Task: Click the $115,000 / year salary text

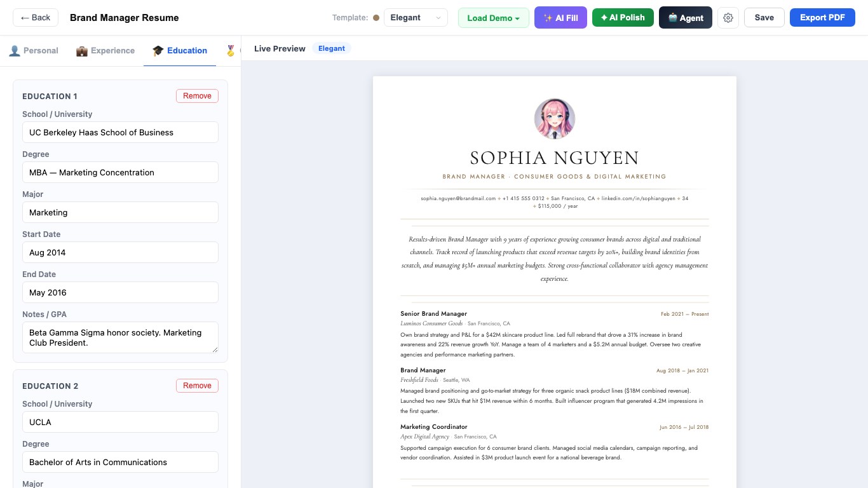Action: point(558,206)
